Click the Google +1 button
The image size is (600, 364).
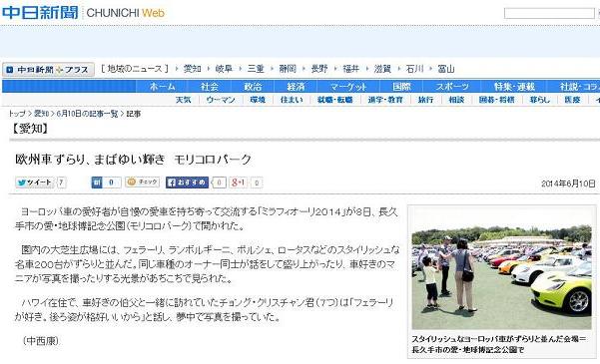coord(239,182)
